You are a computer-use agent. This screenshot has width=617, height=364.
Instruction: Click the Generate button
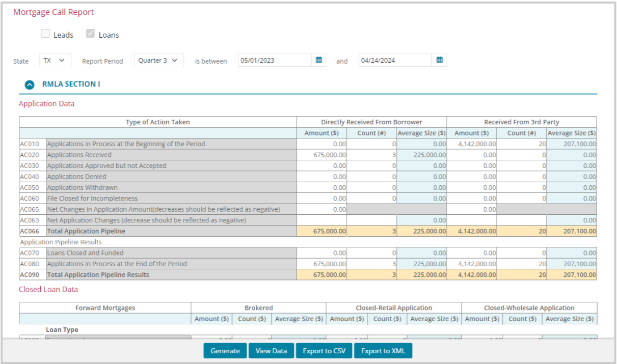[x=225, y=351]
